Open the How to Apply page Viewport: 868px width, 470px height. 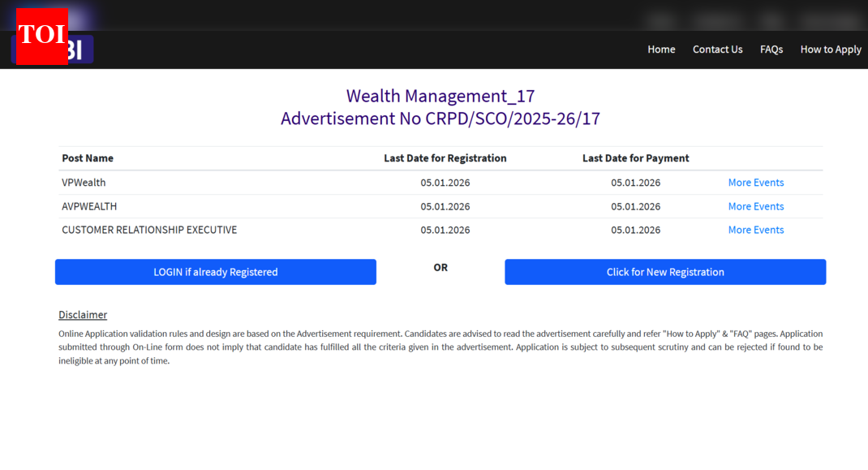(831, 49)
